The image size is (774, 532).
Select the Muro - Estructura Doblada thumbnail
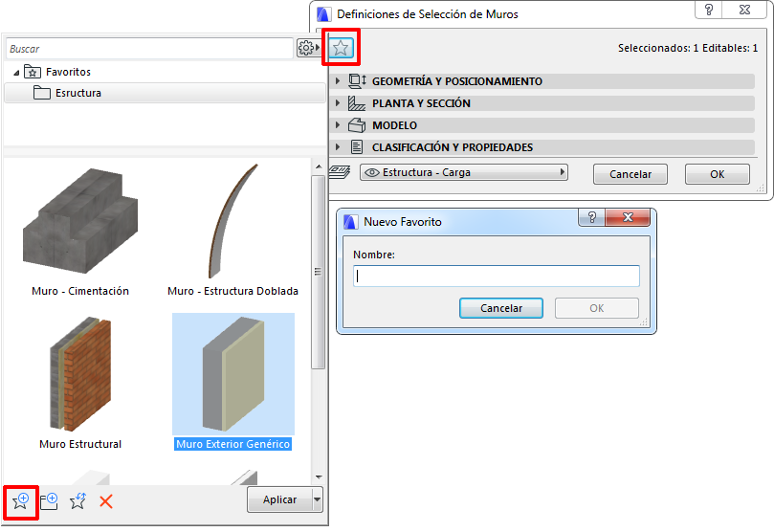pyautogui.click(x=233, y=221)
